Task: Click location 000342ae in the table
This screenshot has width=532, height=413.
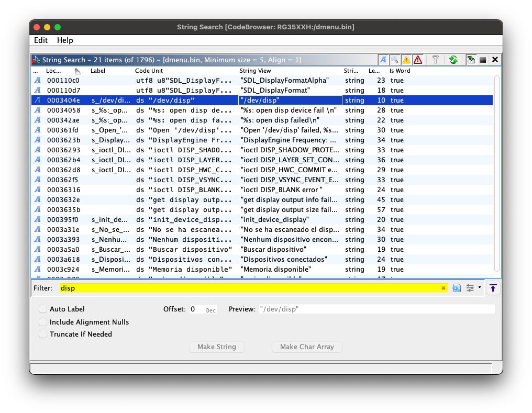Action: click(63, 120)
